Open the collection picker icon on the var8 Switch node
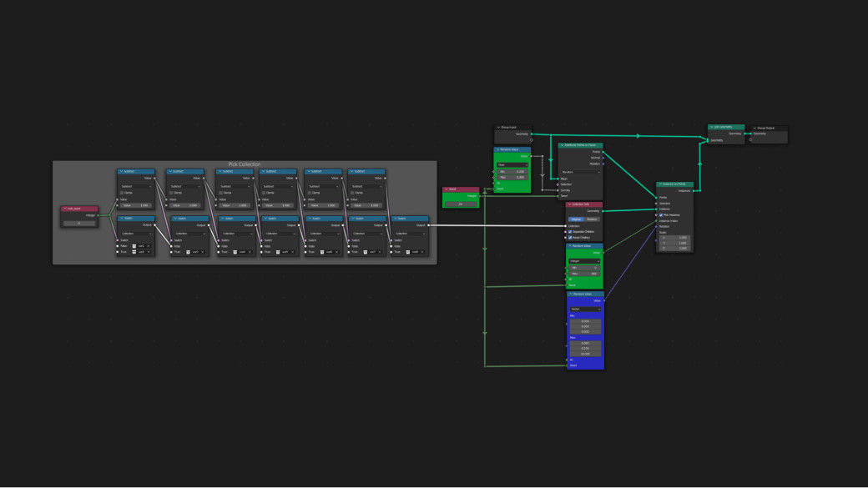The width and height of the screenshot is (868, 488). (x=407, y=250)
